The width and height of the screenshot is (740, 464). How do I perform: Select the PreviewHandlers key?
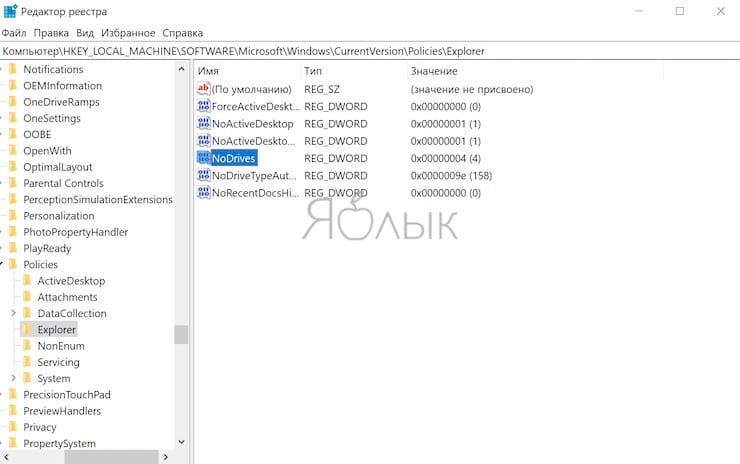click(62, 411)
